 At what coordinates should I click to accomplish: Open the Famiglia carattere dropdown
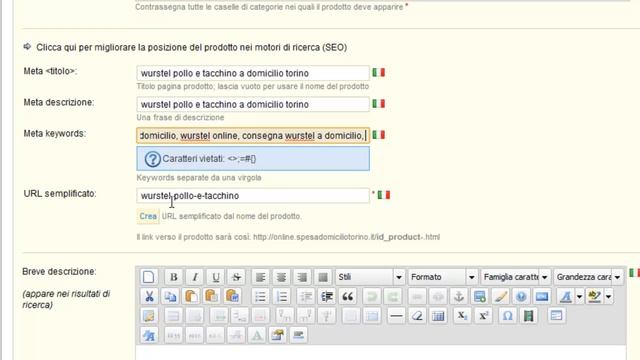[516, 277]
